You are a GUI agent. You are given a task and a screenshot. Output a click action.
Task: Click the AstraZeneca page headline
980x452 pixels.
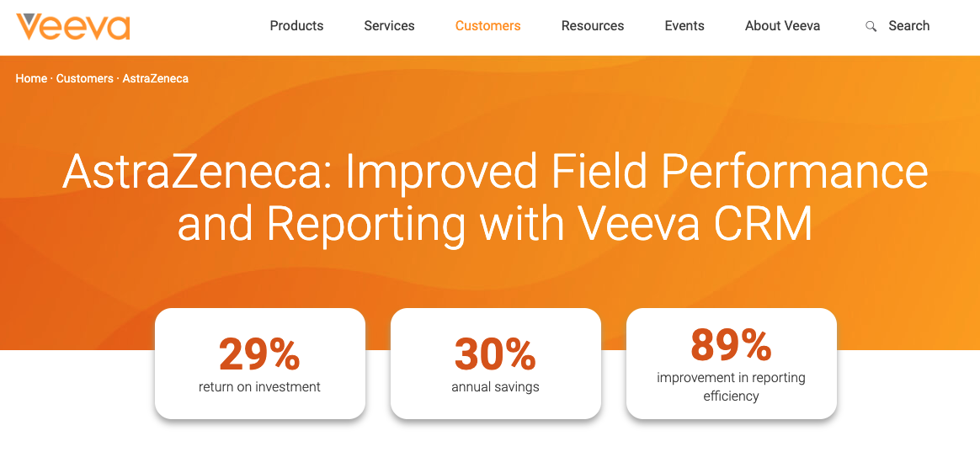point(495,197)
